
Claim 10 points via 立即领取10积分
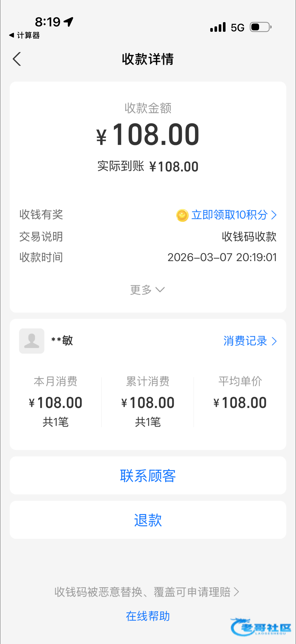[x=229, y=215]
